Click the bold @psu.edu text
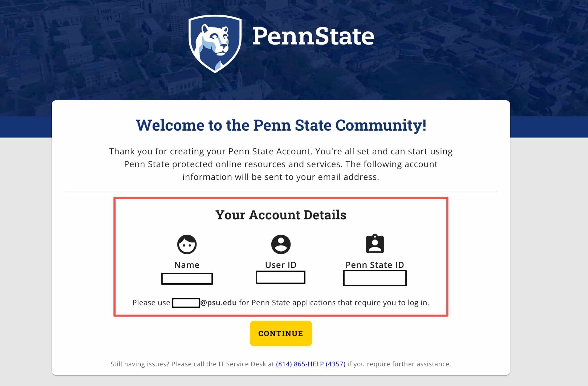 point(219,303)
